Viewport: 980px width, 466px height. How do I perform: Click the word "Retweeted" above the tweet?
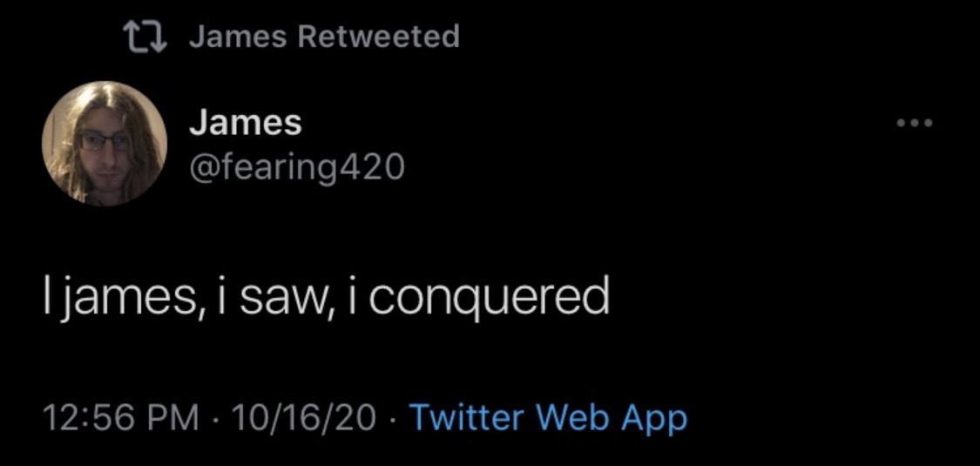point(377,37)
